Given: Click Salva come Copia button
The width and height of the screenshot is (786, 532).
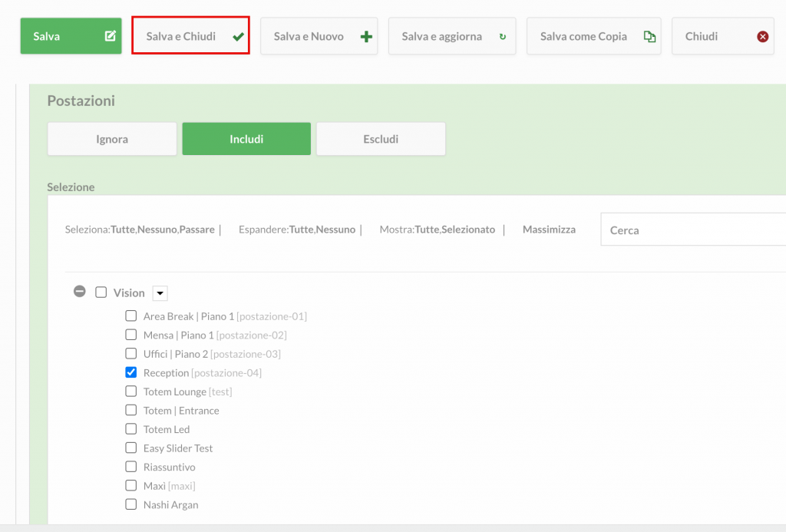Looking at the screenshot, I should (x=593, y=36).
